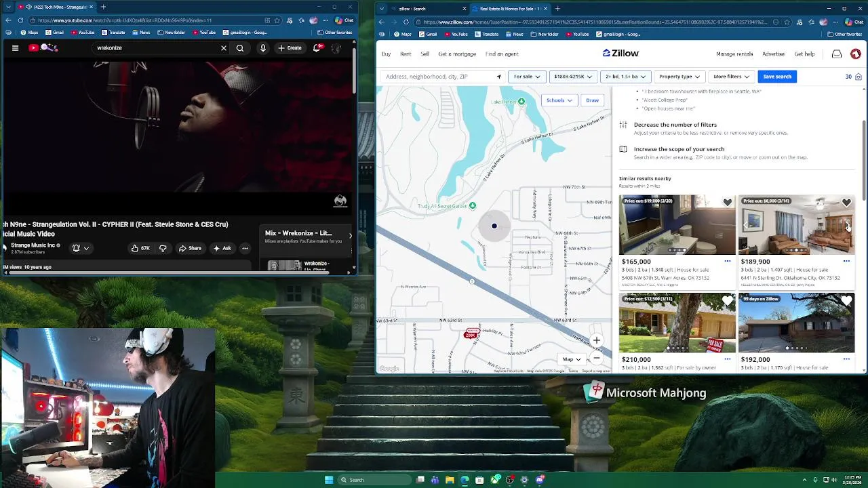Open Map type dropdown on map
Image resolution: width=868 pixels, height=488 pixels.
pos(571,359)
